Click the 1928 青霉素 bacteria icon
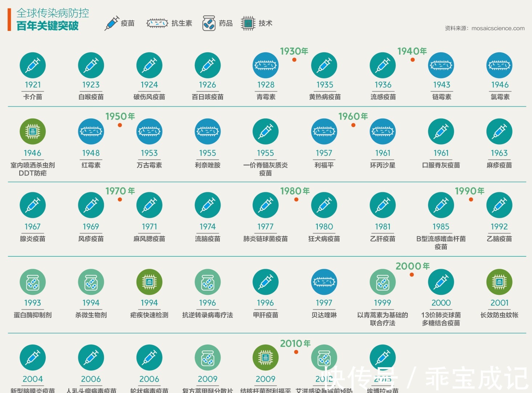Screen dimensions: 532x393 point(265,65)
